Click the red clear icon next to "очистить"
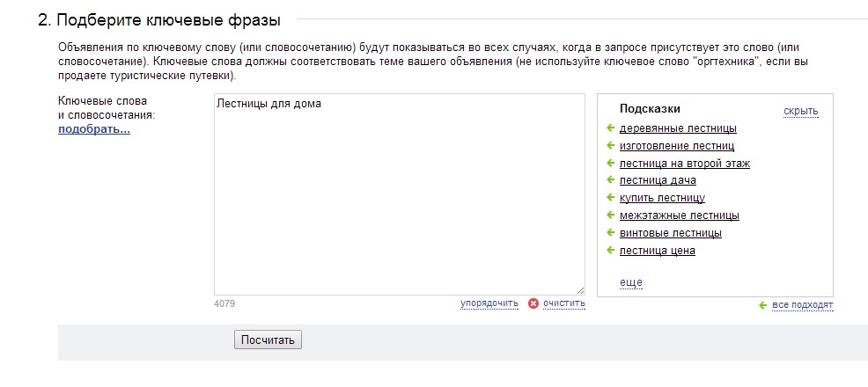The width and height of the screenshot is (868, 387). (x=533, y=303)
